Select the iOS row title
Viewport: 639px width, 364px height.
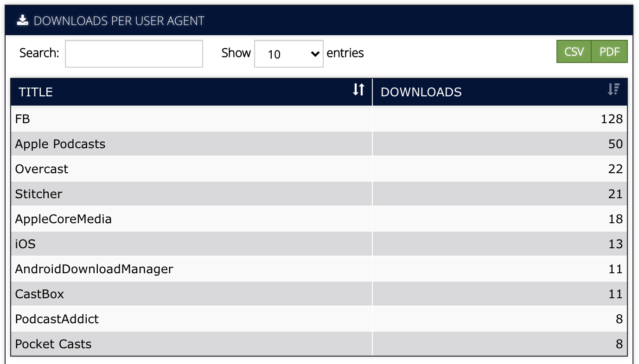click(x=26, y=244)
